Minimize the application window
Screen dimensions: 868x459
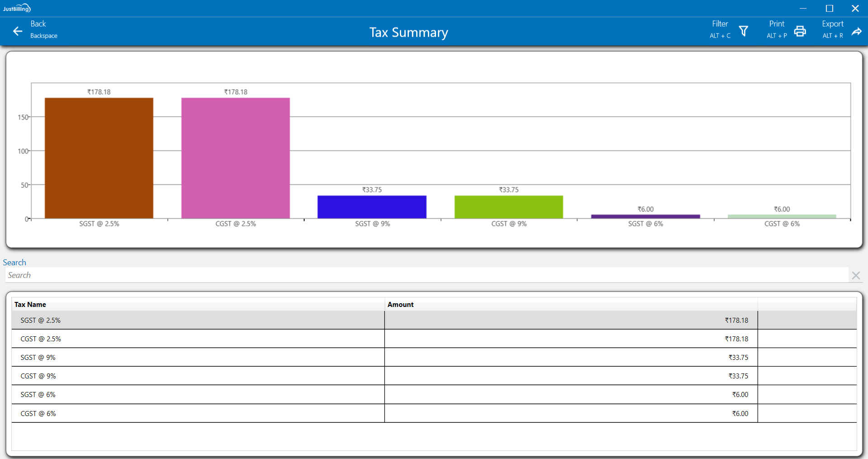tap(803, 8)
